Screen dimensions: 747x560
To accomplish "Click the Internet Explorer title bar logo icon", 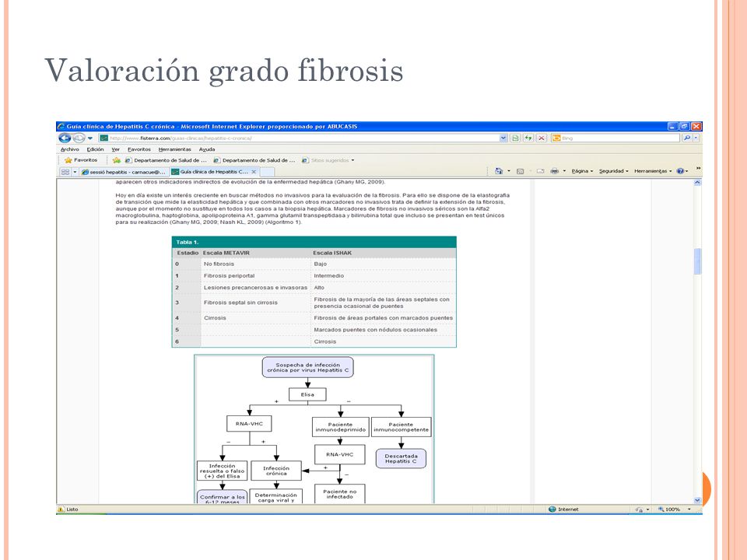I will click(61, 126).
